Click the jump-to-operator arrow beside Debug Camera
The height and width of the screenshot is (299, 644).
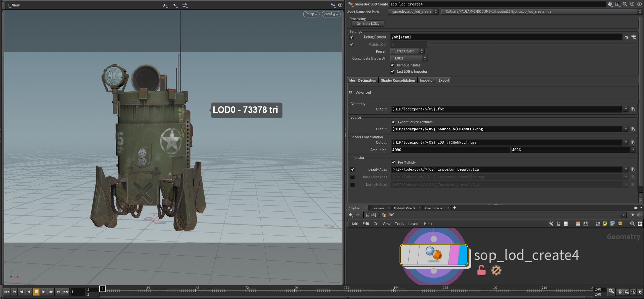click(x=626, y=37)
